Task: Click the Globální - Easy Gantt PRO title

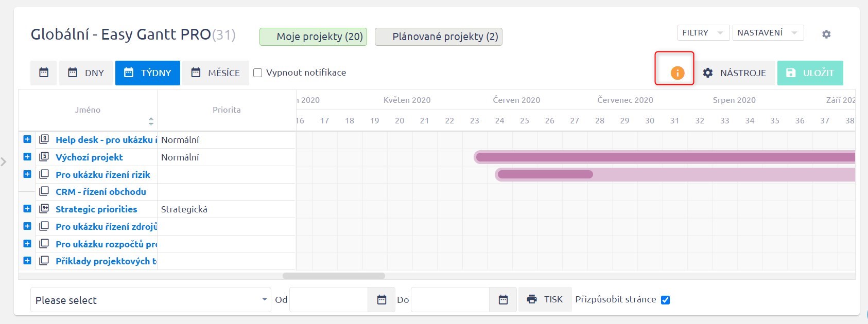Action: click(121, 34)
